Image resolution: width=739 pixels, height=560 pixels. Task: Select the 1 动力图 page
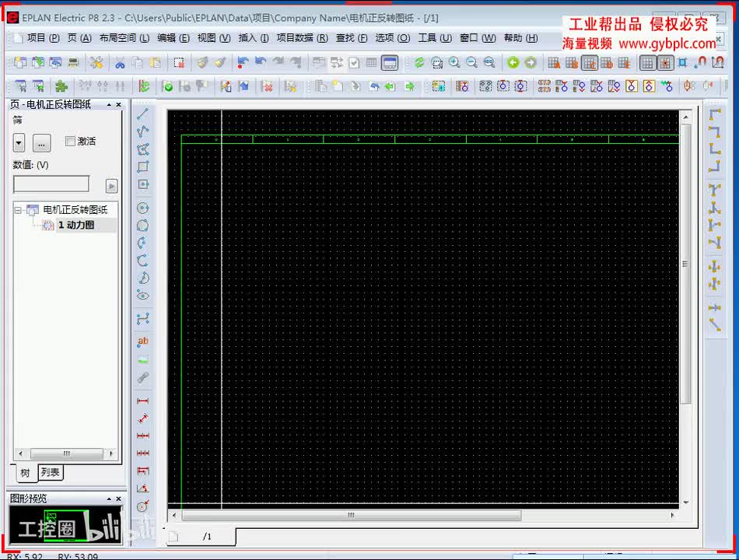[x=75, y=225]
